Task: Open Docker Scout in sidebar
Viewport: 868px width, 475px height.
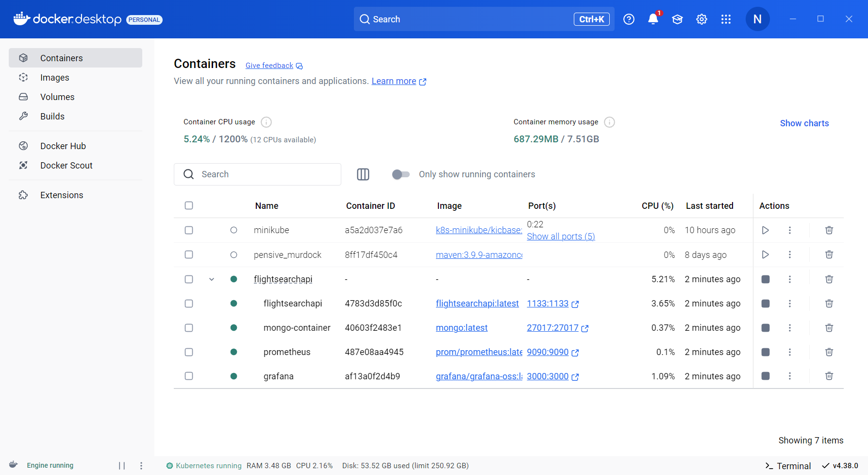Action: point(75,166)
